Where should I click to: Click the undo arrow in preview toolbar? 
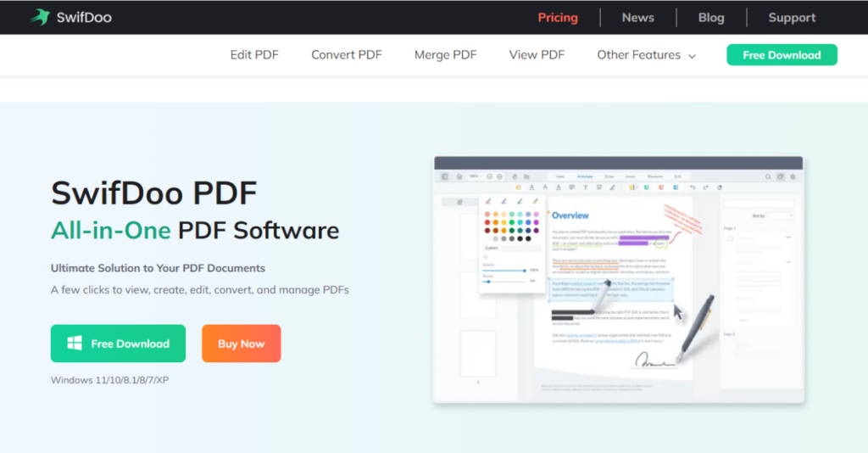[693, 187]
